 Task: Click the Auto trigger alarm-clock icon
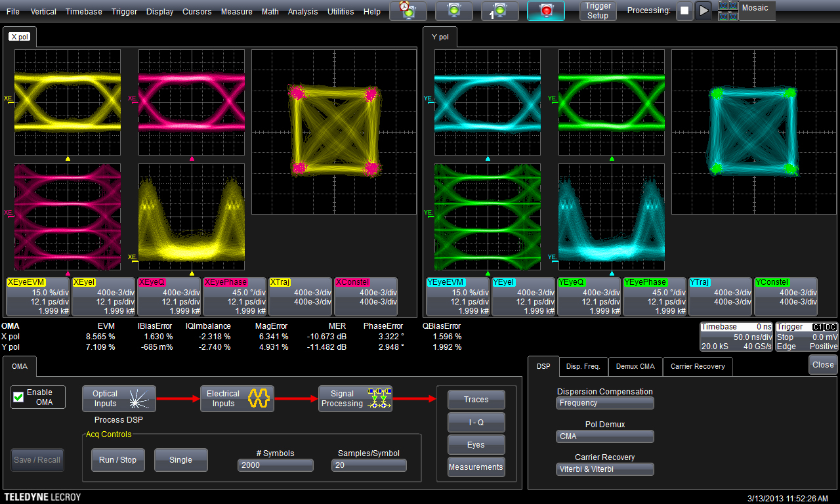(x=408, y=10)
